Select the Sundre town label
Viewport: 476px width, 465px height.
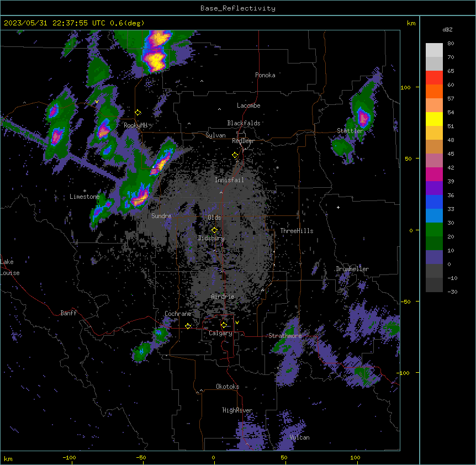coord(161,216)
